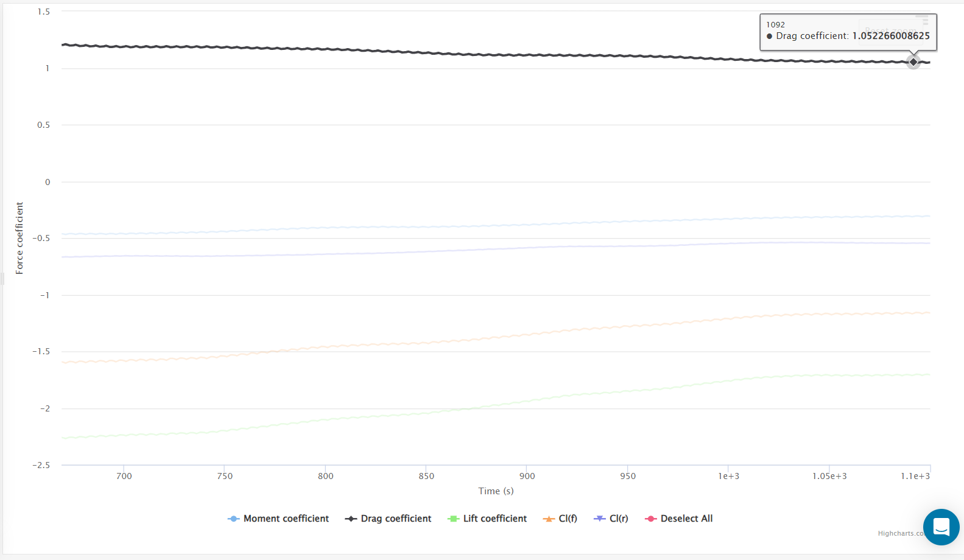Image resolution: width=964 pixels, height=560 pixels.
Task: Click the 750 tick on time axis
Action: tap(225, 476)
